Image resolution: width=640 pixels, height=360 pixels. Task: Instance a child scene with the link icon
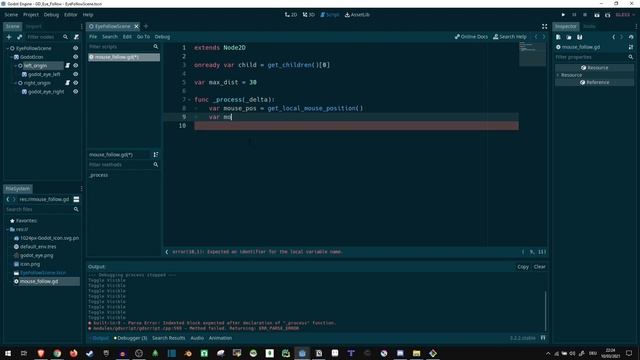[19, 37]
